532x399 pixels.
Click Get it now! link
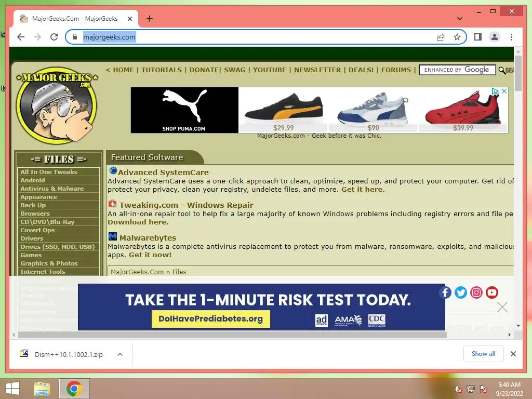[x=150, y=255]
